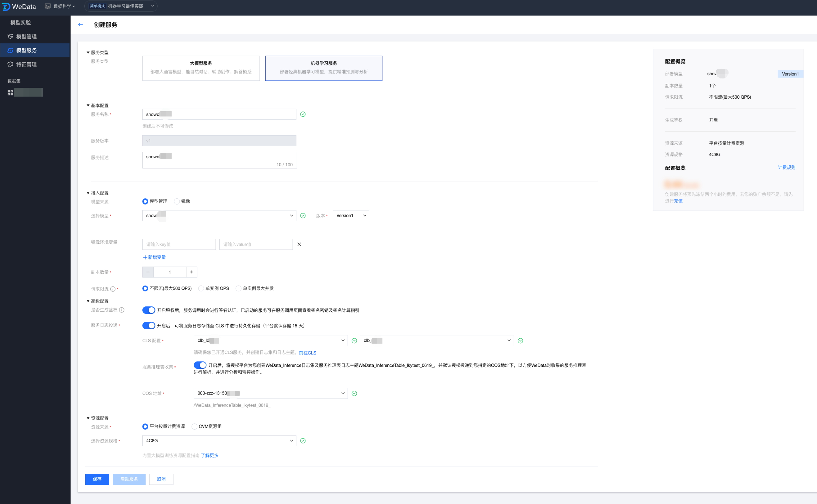Toggle off 是否生成鉴权 switch
Screen dimensions: 817x504
point(148,310)
